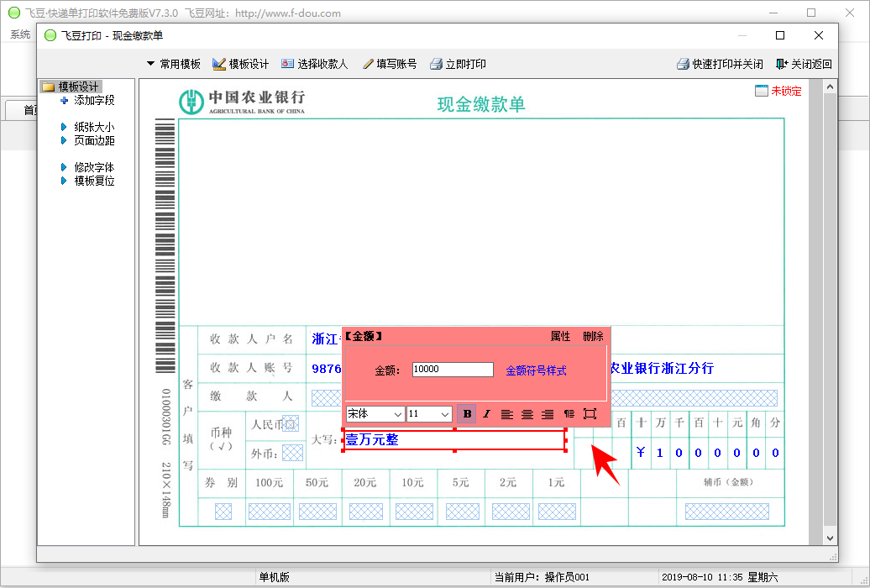Open 属性 in the 金额 popup

(x=560, y=336)
